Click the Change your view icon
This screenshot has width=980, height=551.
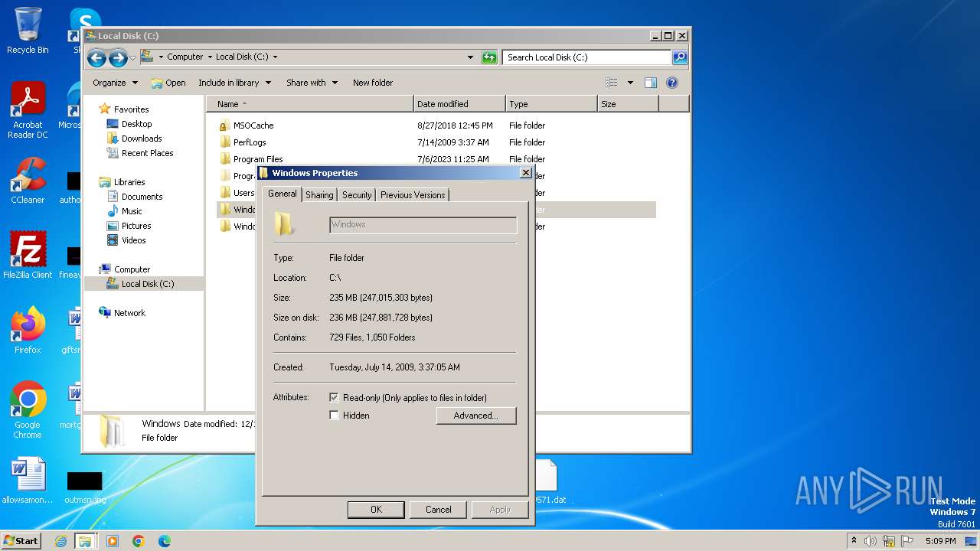612,83
